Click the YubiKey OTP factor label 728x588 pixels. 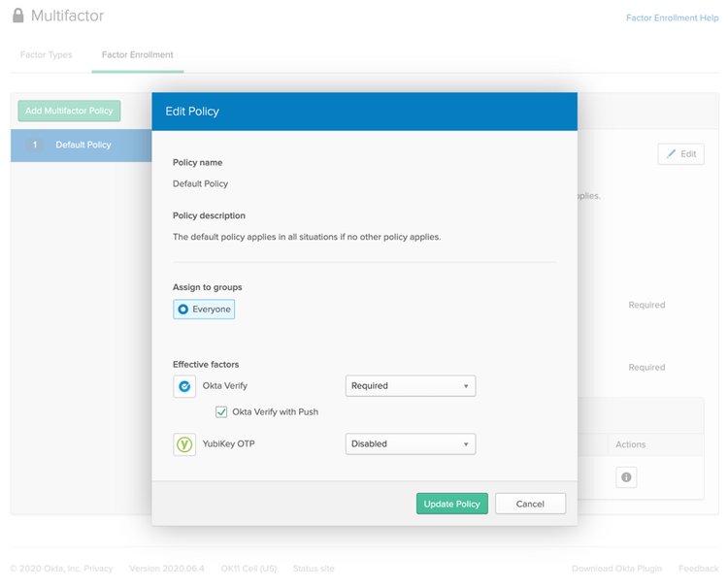click(228, 443)
